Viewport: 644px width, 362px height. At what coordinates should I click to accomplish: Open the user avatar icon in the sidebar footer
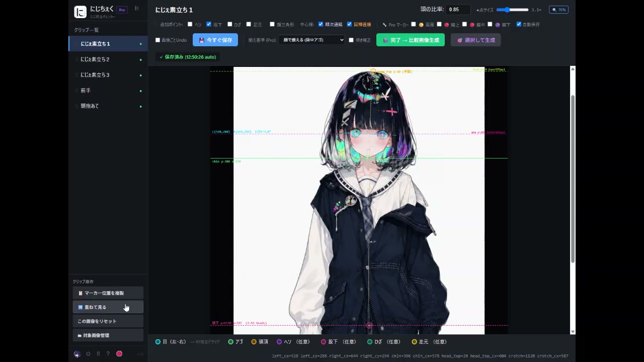pos(77,354)
